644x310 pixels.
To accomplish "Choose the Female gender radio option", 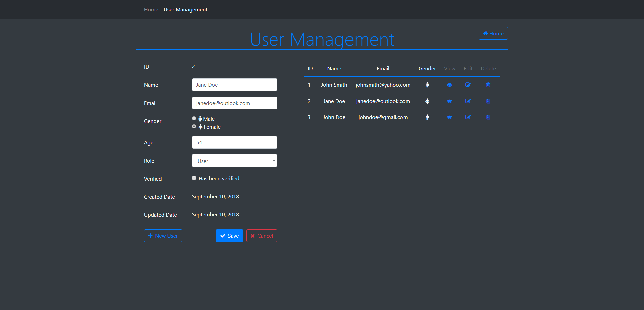I will coord(194,127).
